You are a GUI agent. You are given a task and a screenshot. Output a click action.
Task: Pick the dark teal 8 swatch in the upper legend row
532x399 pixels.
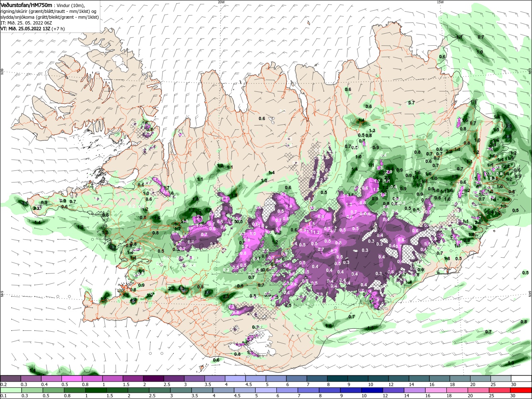pyautogui.click(x=337, y=379)
